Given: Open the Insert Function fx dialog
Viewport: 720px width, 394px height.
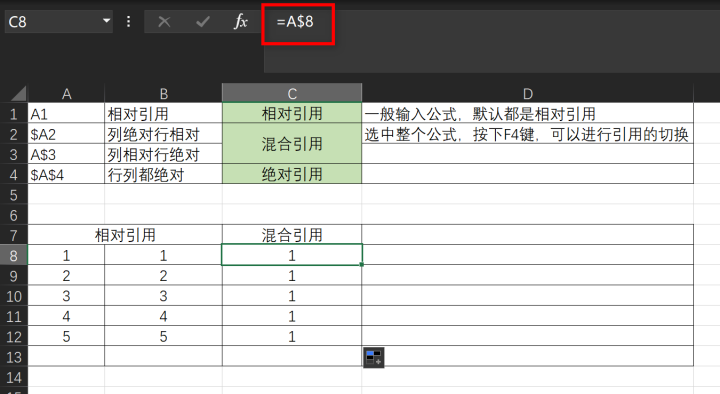Looking at the screenshot, I should (241, 22).
